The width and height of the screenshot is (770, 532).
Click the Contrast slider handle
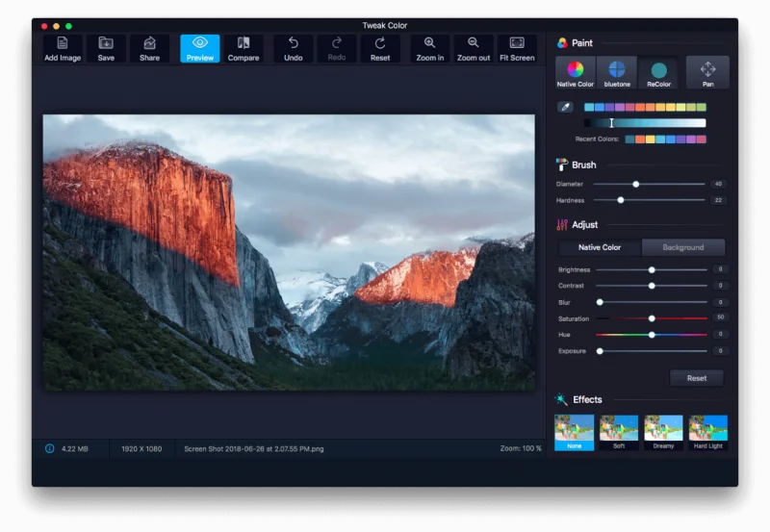coord(652,286)
